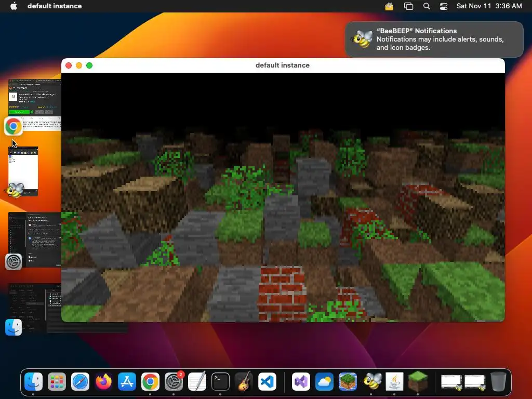Image resolution: width=532 pixels, height=399 pixels.
Task: Open the App Store Dock icon
Action: tap(127, 381)
